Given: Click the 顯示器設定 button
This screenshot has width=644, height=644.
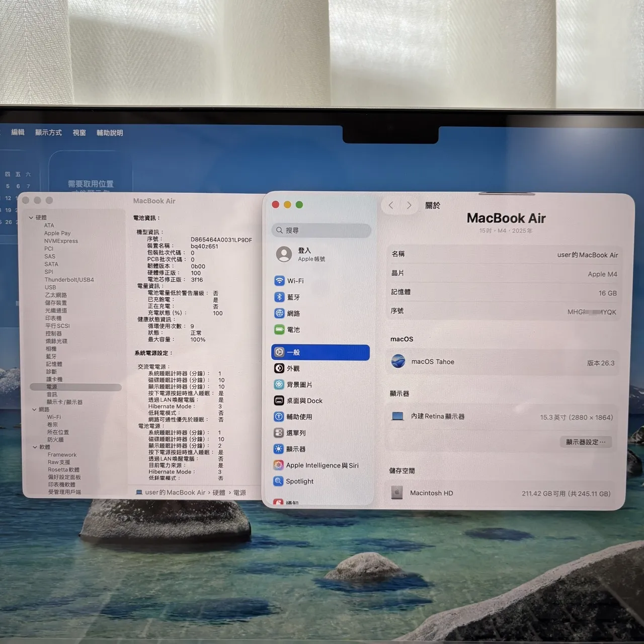Looking at the screenshot, I should tap(586, 442).
